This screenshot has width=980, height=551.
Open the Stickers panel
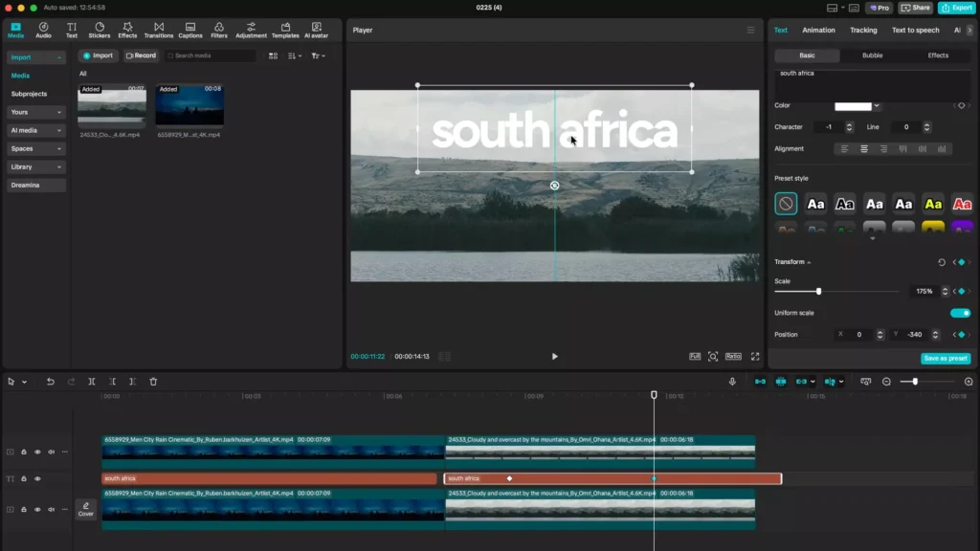pos(99,30)
